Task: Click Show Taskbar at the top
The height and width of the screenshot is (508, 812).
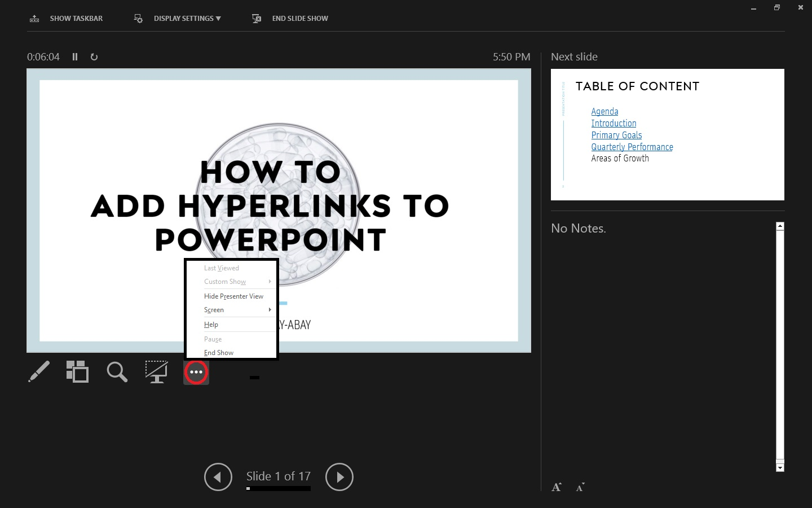Action: pos(66,19)
